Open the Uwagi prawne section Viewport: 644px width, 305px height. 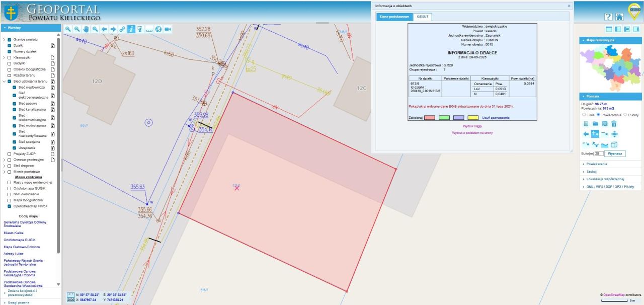pyautogui.click(x=30, y=302)
